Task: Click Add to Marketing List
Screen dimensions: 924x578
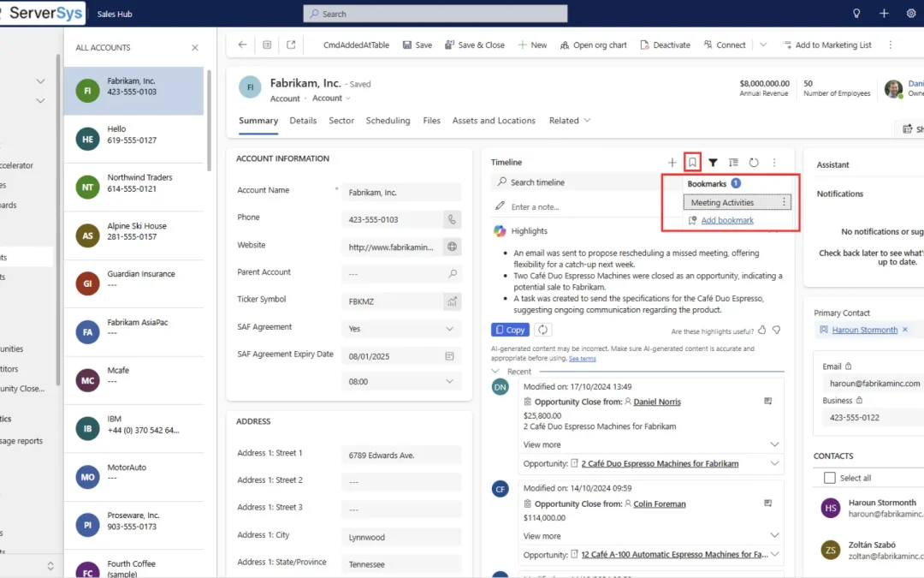Action: tap(826, 45)
